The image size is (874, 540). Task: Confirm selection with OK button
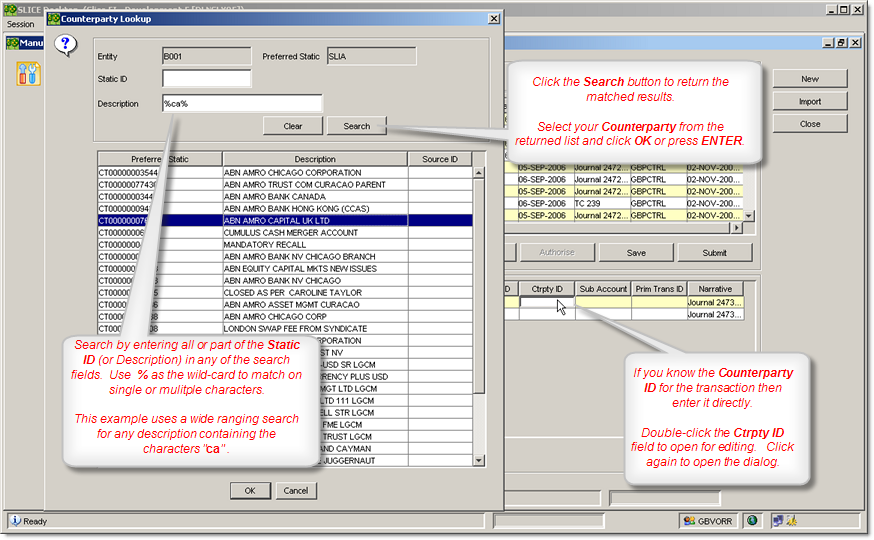click(x=250, y=491)
